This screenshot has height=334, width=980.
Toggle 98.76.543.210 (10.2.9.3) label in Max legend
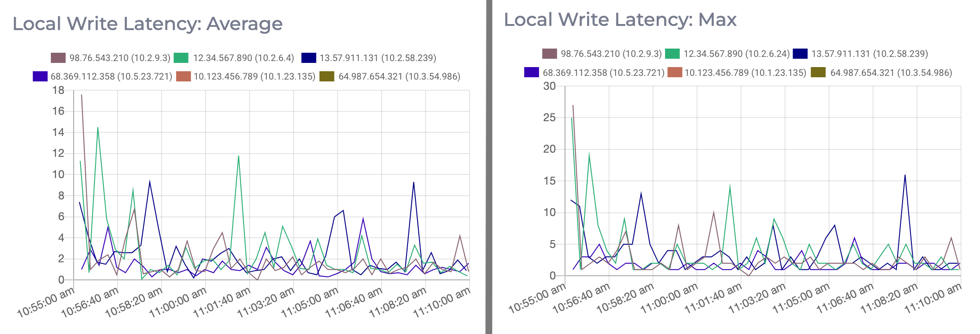click(611, 54)
